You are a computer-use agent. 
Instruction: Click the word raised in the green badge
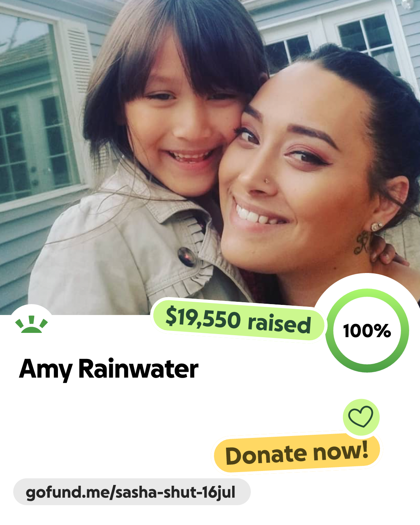[x=279, y=324]
